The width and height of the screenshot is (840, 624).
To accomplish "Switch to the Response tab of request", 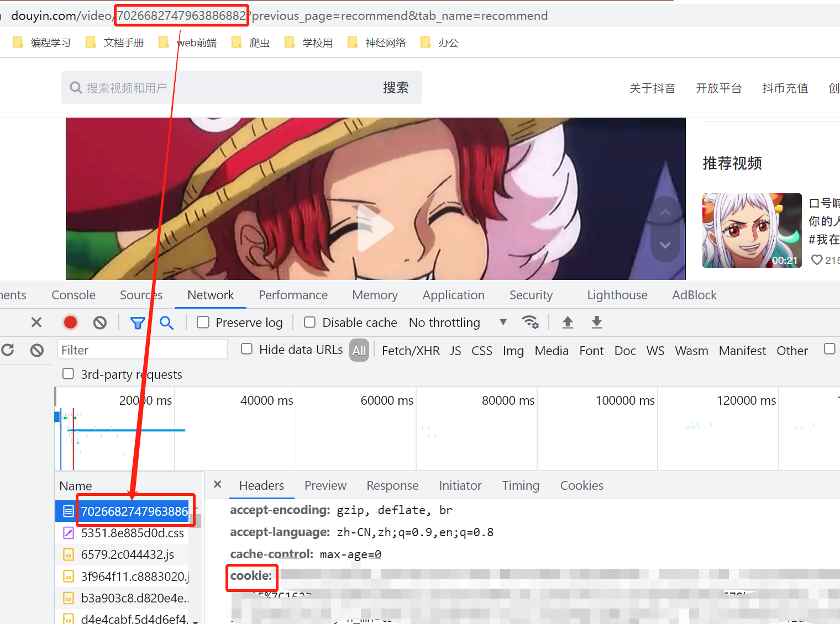I will coord(392,485).
